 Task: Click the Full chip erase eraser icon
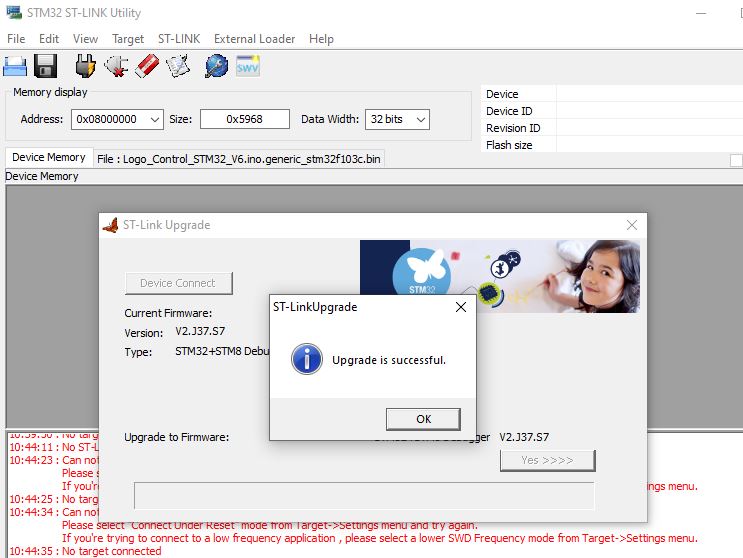(146, 66)
